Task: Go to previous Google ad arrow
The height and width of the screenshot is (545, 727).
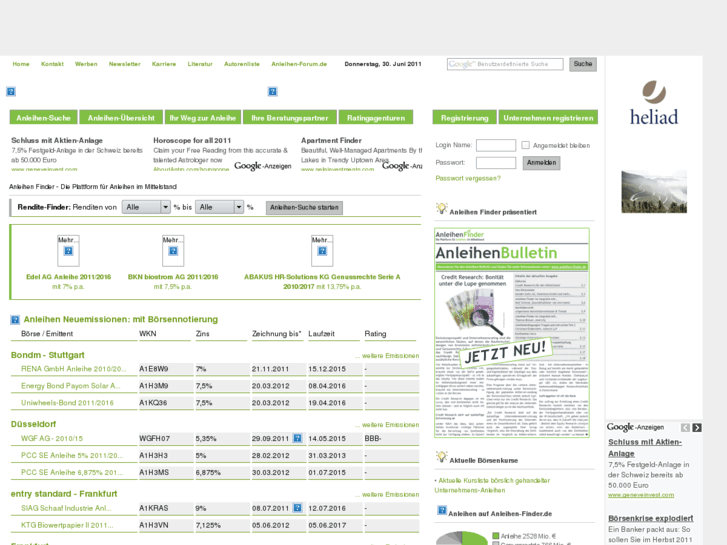Action: [x=685, y=428]
